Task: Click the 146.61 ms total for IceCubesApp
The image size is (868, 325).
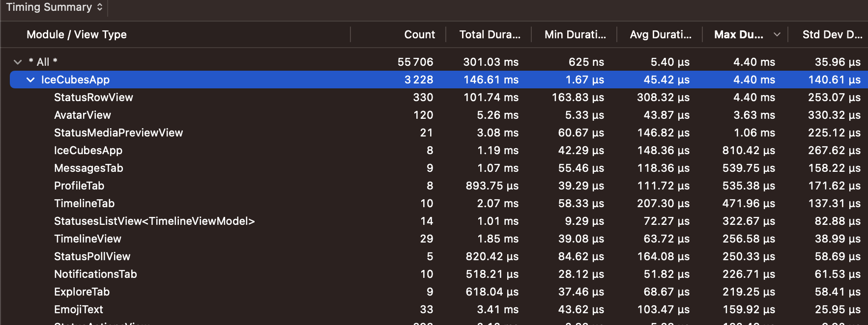Action: click(491, 80)
